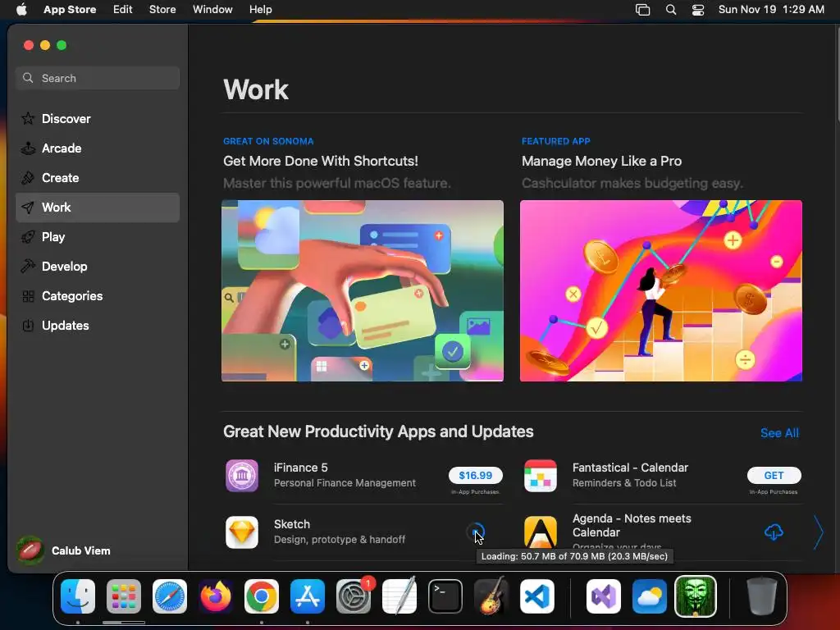840x630 pixels.
Task: Open Launchpad from the Dock
Action: tap(124, 596)
